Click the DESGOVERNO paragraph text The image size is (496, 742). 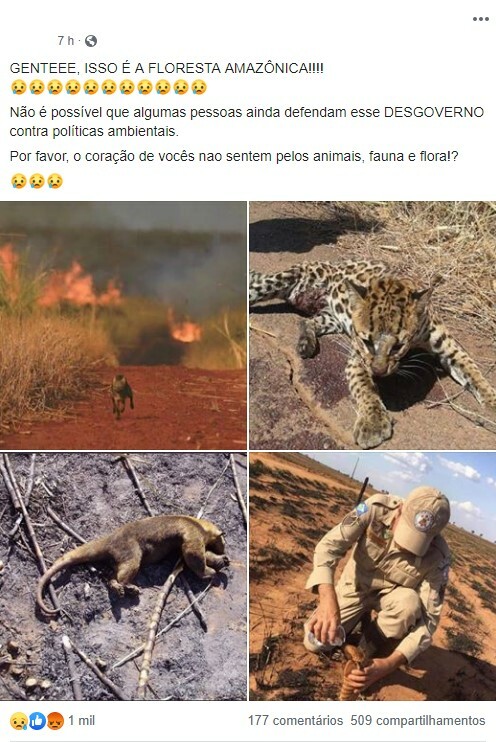coord(247,122)
